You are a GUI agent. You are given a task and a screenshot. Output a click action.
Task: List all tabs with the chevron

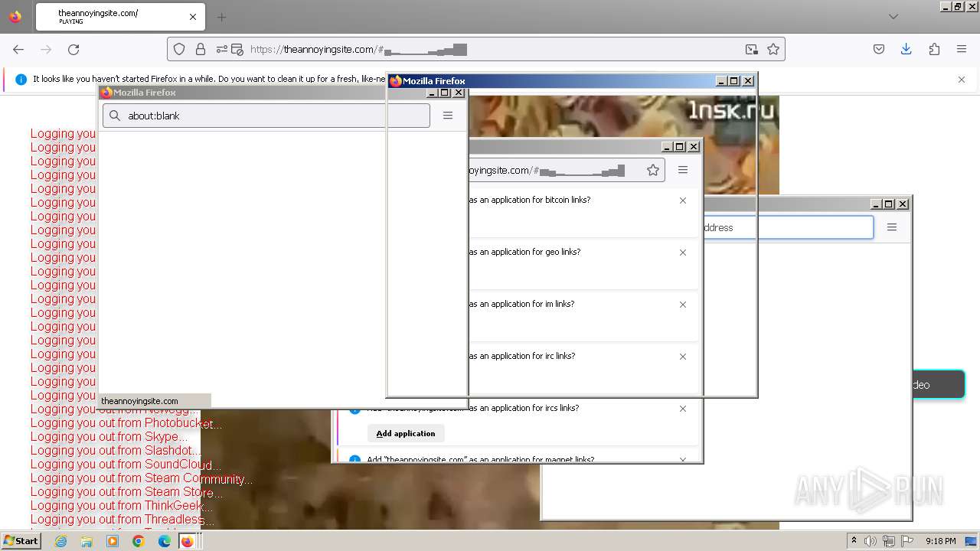(x=893, y=17)
